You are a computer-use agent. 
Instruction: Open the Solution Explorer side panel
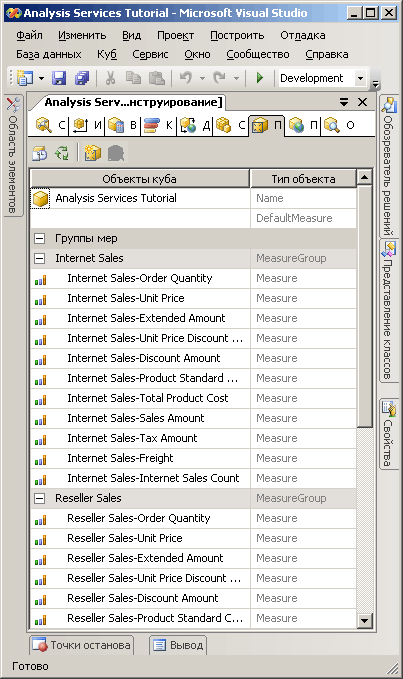[389, 166]
